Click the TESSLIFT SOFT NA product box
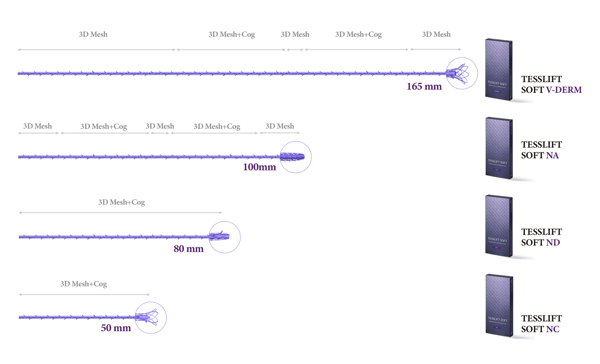The height and width of the screenshot is (364, 600). (x=499, y=148)
